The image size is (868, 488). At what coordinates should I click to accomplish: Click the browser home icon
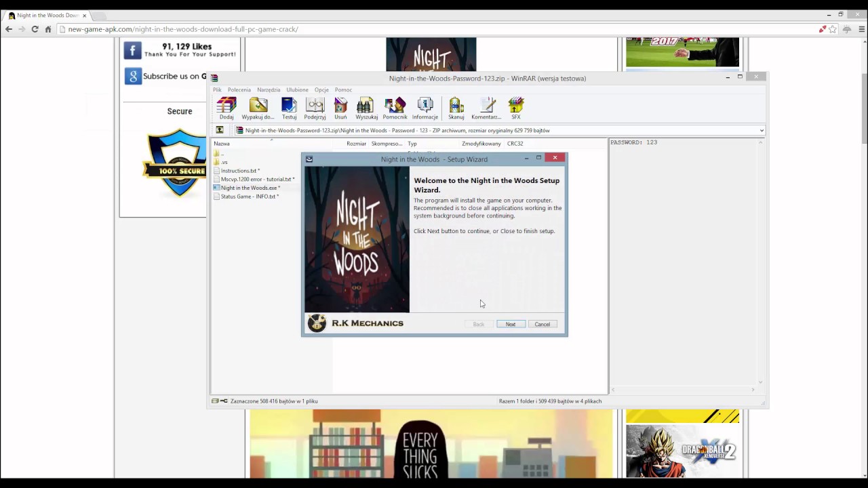pos(47,29)
